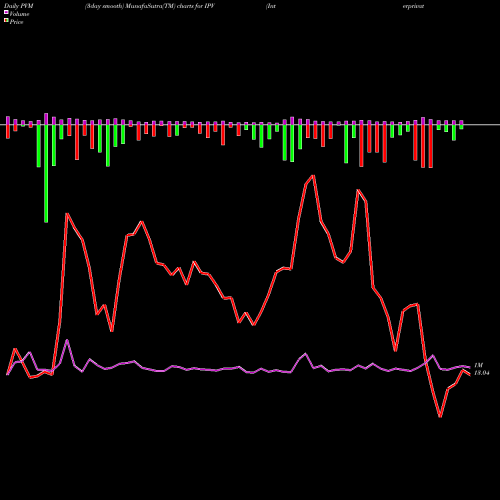
Task: Click the Volume legend color swatch
Action: (x=6, y=12)
